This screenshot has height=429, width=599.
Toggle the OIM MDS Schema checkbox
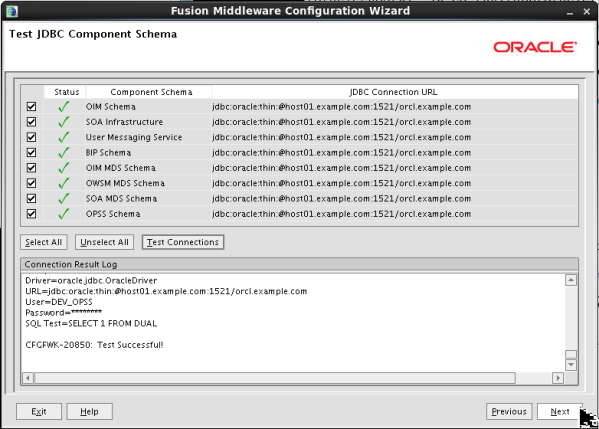click(31, 168)
